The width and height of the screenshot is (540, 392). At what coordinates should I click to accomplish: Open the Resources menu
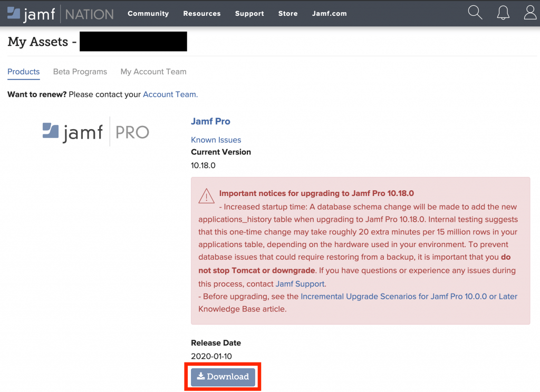click(202, 13)
